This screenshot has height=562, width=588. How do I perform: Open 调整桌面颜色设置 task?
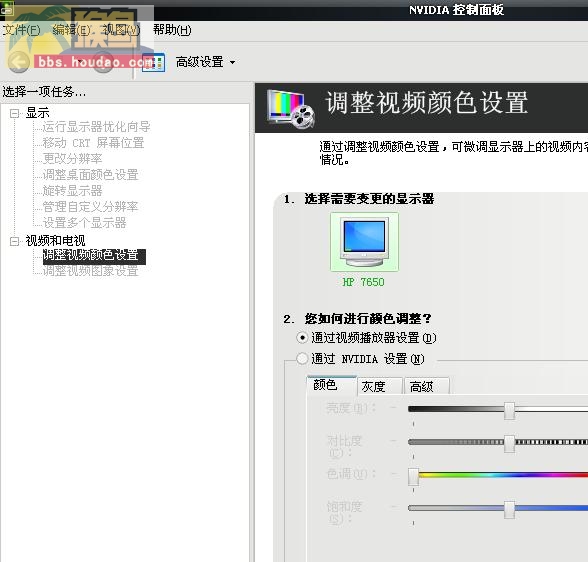pyautogui.click(x=90, y=175)
